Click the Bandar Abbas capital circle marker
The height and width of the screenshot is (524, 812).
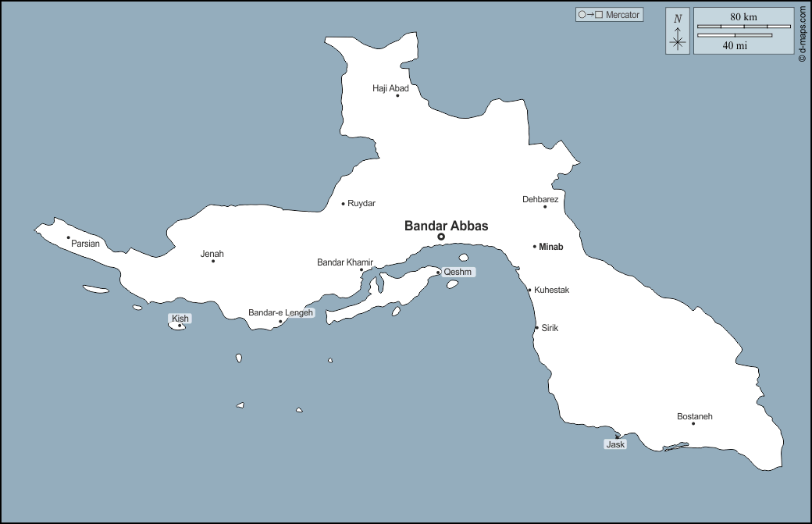coord(441,237)
